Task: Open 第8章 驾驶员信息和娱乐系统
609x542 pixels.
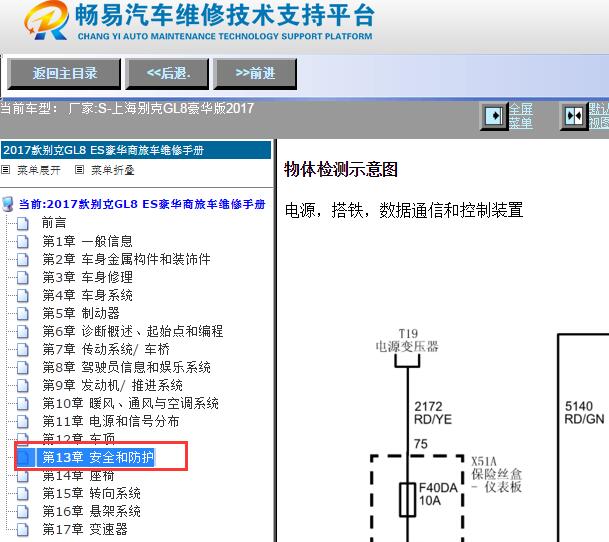Action: point(127,368)
